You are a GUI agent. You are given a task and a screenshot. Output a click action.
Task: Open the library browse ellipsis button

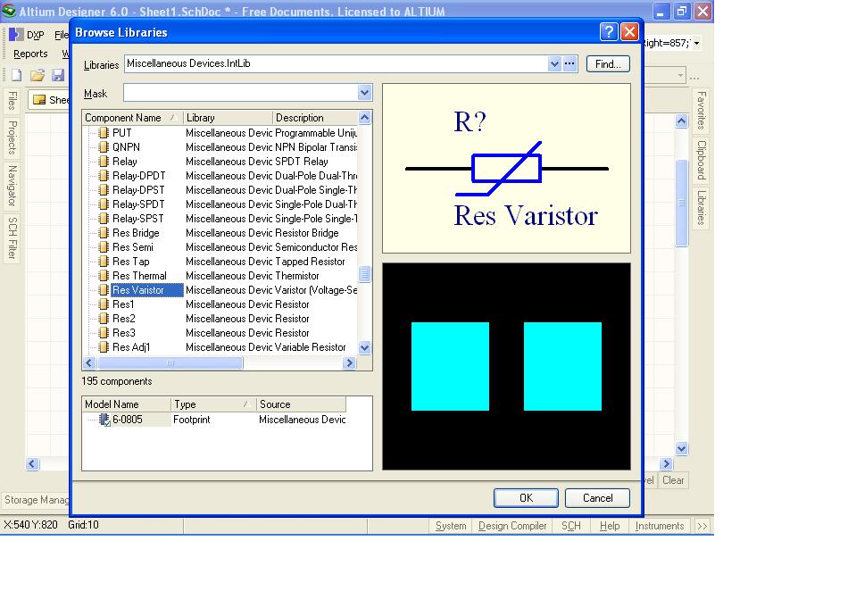click(569, 63)
